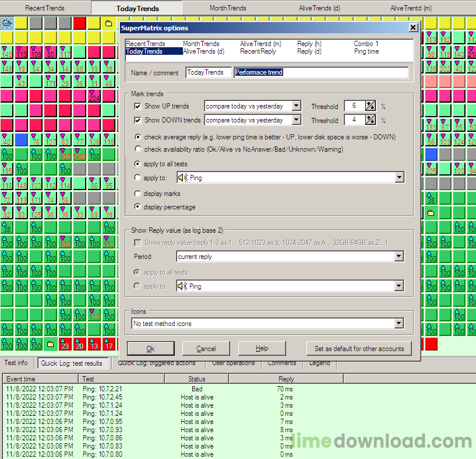476x459 pixels.
Task: Select the check availability ratio radio button
Action: [x=137, y=149]
